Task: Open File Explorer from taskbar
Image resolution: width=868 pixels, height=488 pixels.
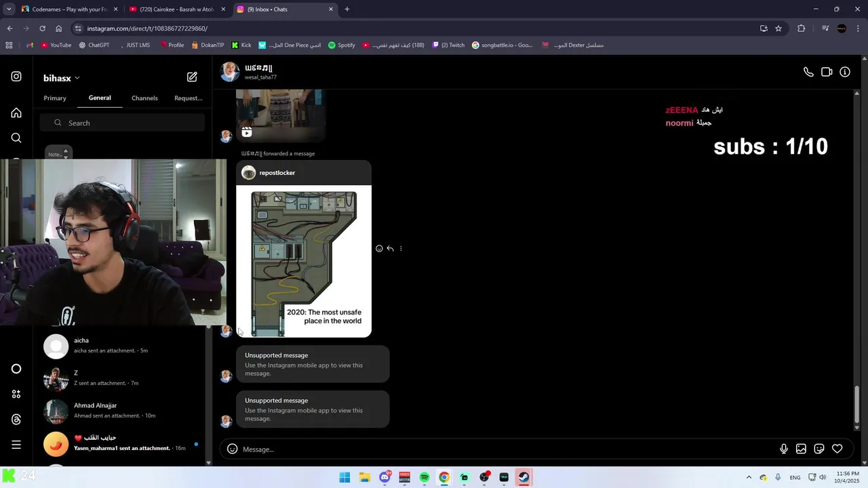Action: [x=364, y=477]
